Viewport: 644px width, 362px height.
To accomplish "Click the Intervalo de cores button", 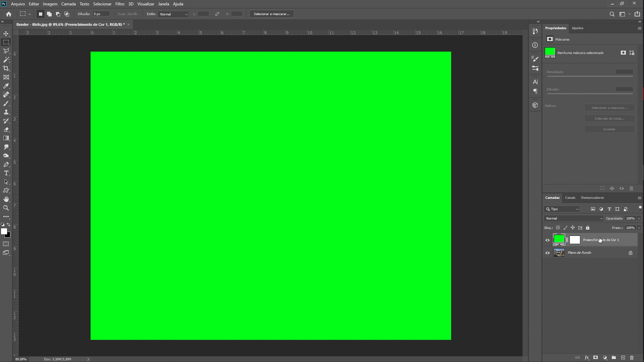I will pos(609,118).
